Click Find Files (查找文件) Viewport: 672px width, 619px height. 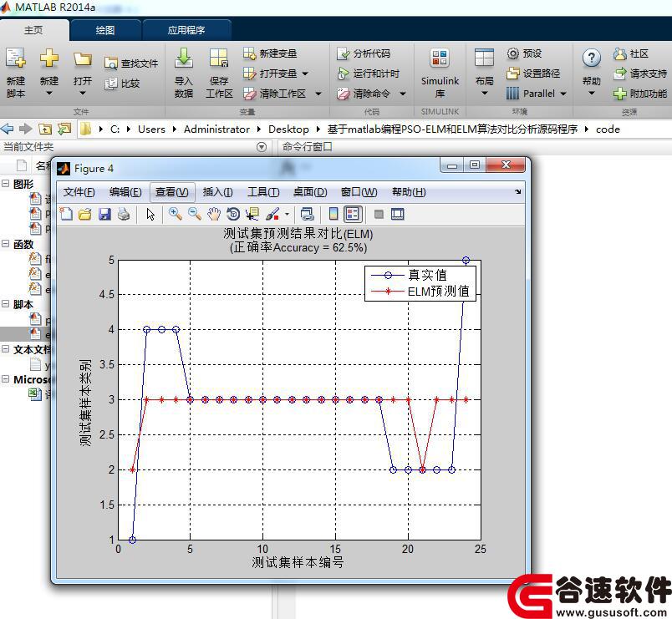pos(131,63)
